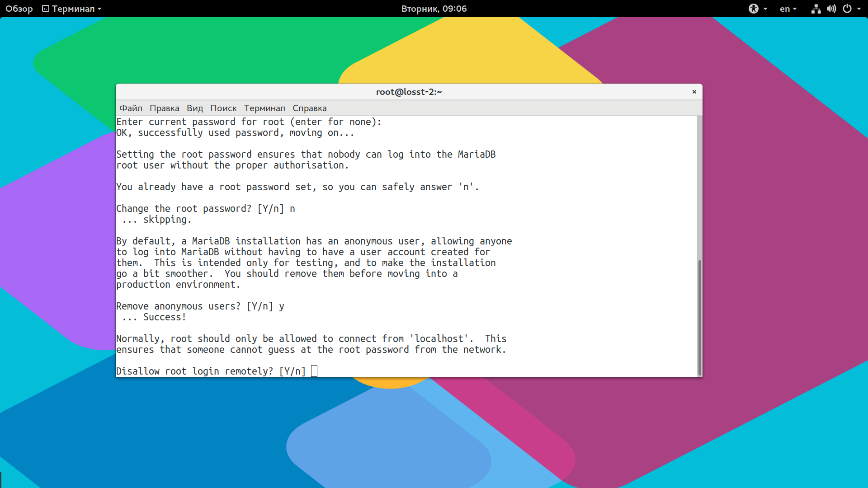Open the Справка menu

coord(310,108)
